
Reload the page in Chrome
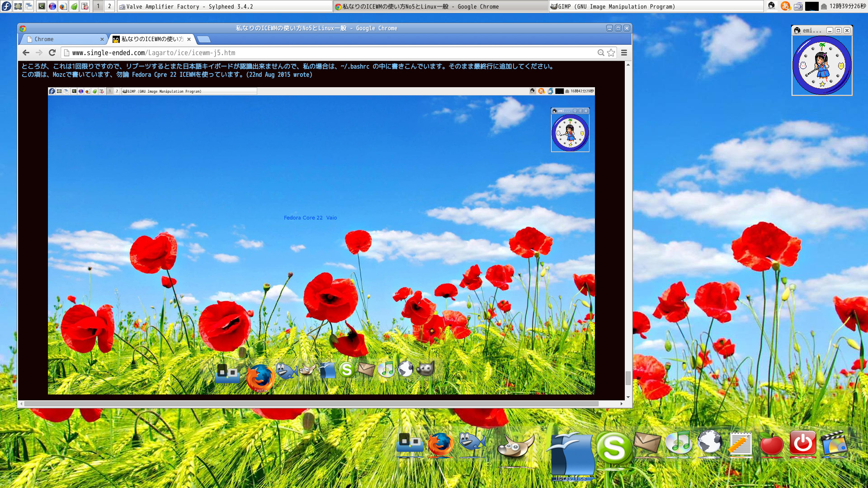tap(52, 53)
